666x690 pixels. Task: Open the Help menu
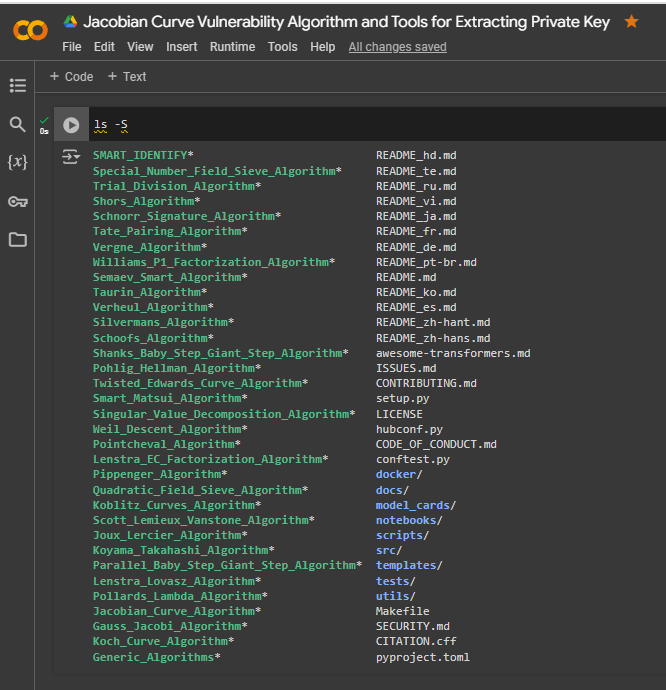323,47
